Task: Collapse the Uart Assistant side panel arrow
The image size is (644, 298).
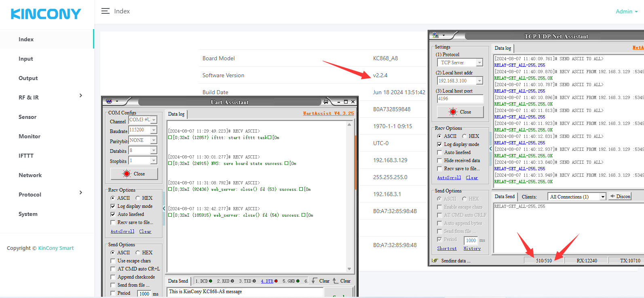Action: click(164, 208)
